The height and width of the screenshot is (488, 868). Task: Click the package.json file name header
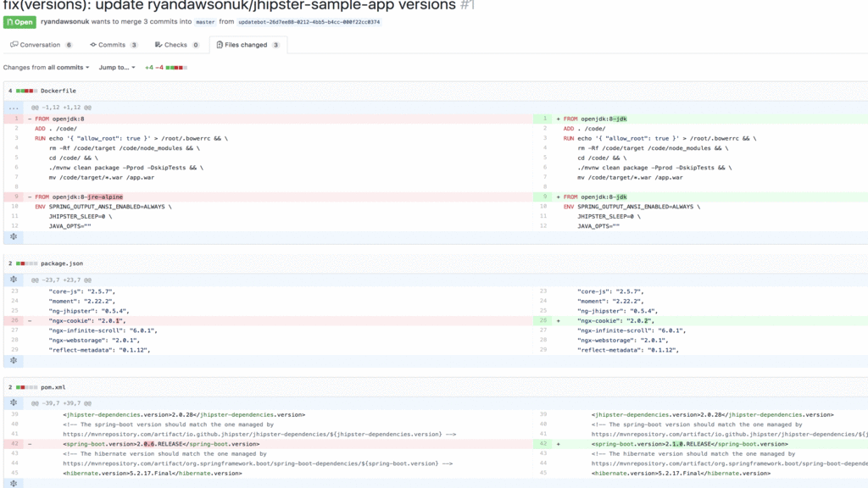pyautogui.click(x=62, y=263)
